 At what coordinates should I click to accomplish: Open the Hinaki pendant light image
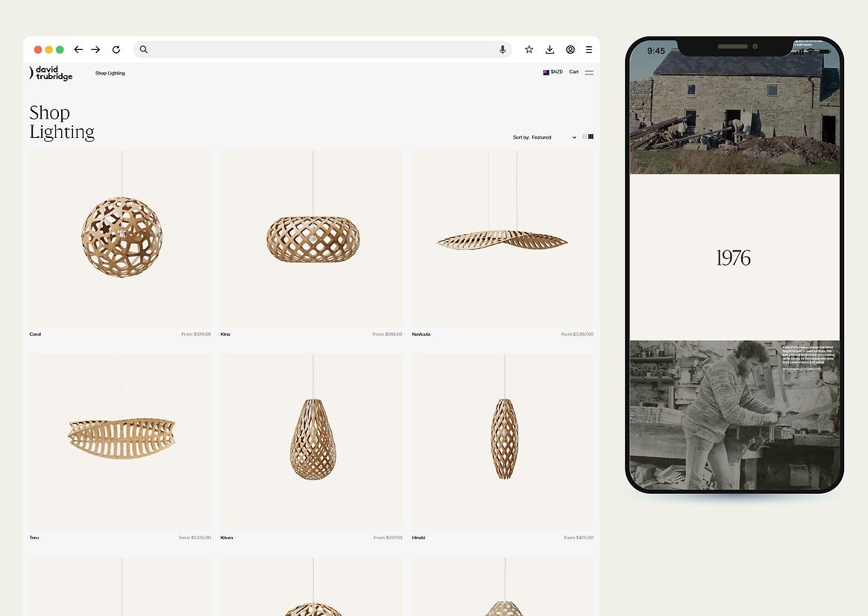click(x=503, y=442)
